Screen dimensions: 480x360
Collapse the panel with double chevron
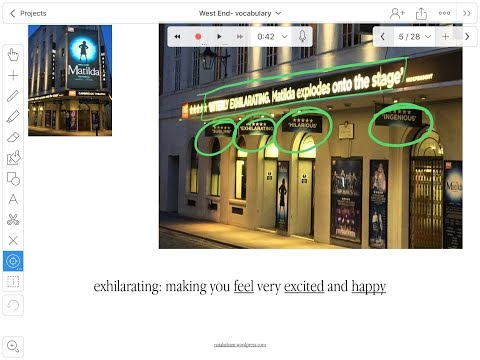click(x=467, y=13)
